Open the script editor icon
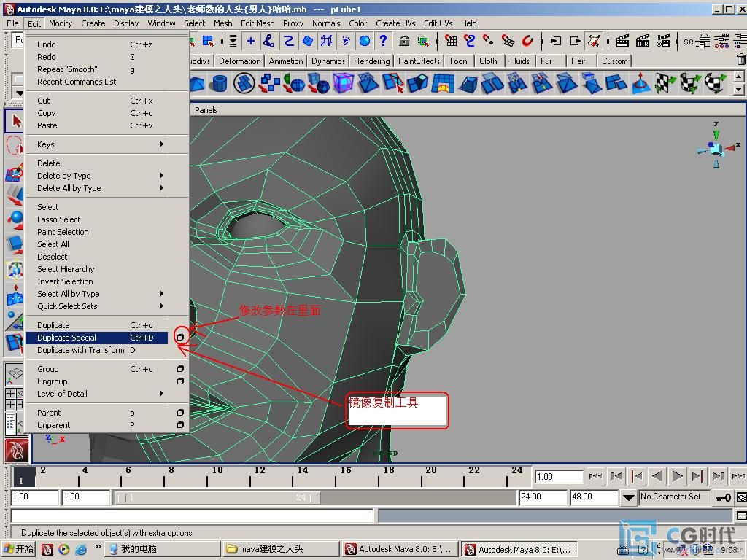This screenshot has width=747, height=560. (x=741, y=516)
